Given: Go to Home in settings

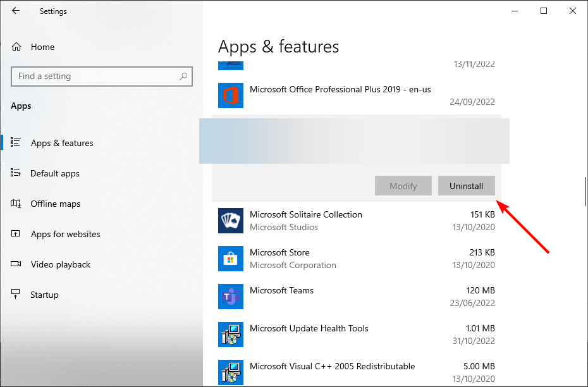Looking at the screenshot, I should 42,47.
